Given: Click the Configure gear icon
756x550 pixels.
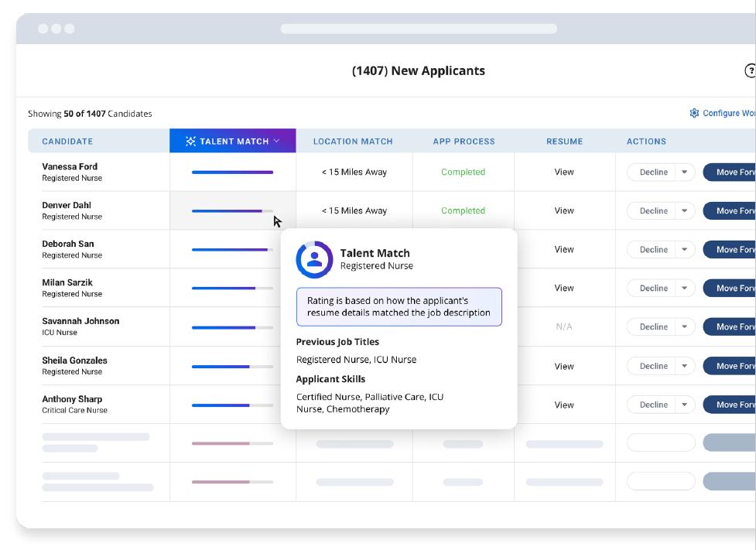Looking at the screenshot, I should pos(694,114).
